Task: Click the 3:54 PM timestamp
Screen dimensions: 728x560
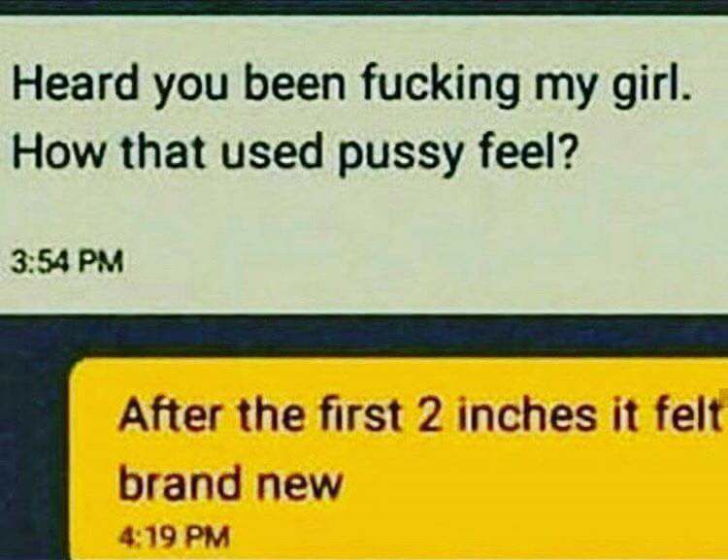Action: coord(68,261)
